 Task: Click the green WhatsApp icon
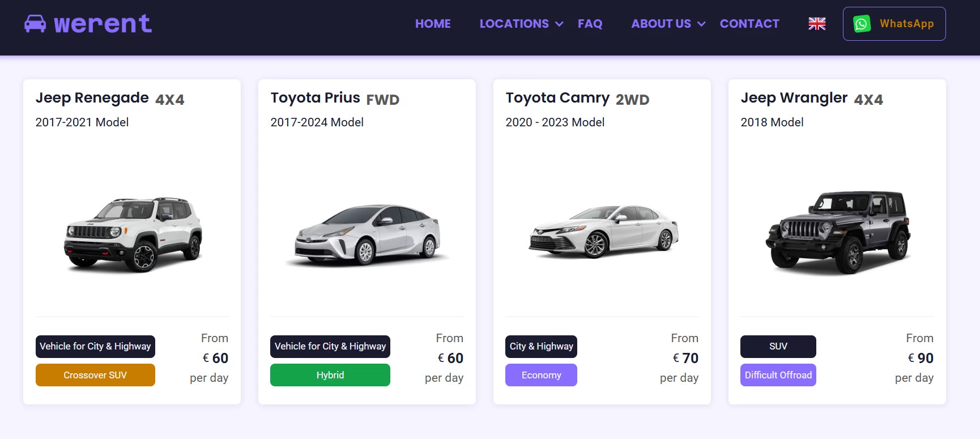[862, 24]
